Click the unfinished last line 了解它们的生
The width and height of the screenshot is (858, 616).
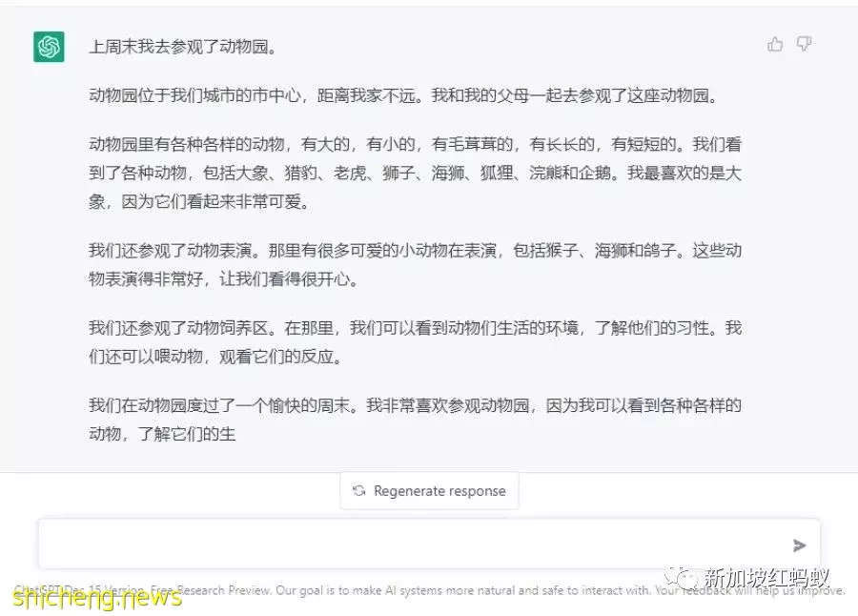187,434
